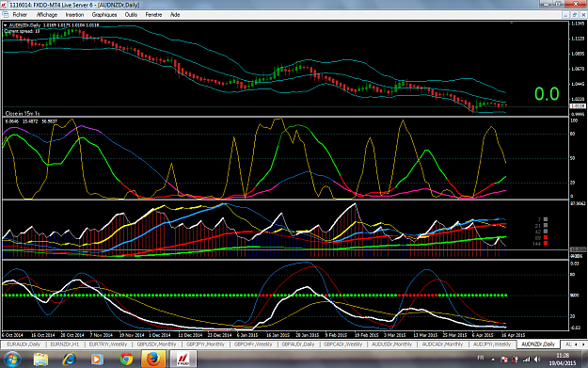Switch to EURNZDr,H1 chart tab
This screenshot has height=368, width=588.
pos(65,344)
